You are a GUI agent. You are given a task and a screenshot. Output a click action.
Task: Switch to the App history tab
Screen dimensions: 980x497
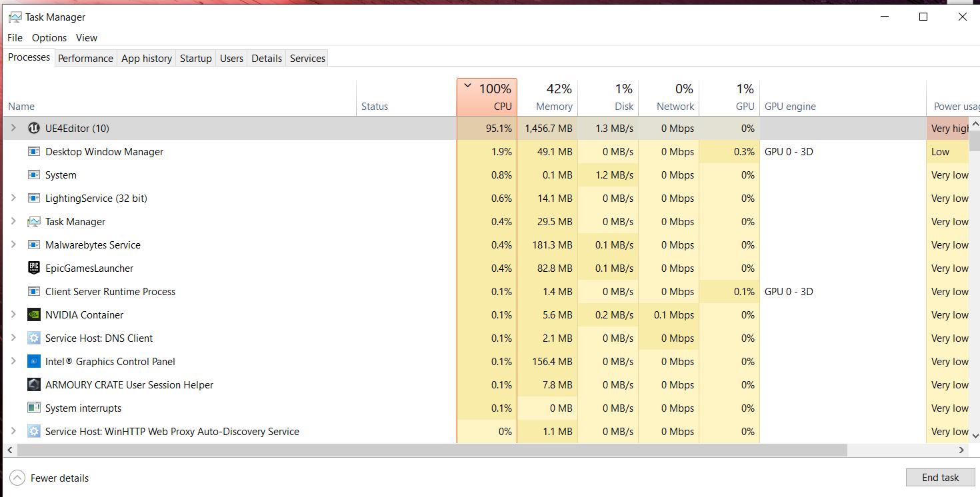(x=147, y=58)
